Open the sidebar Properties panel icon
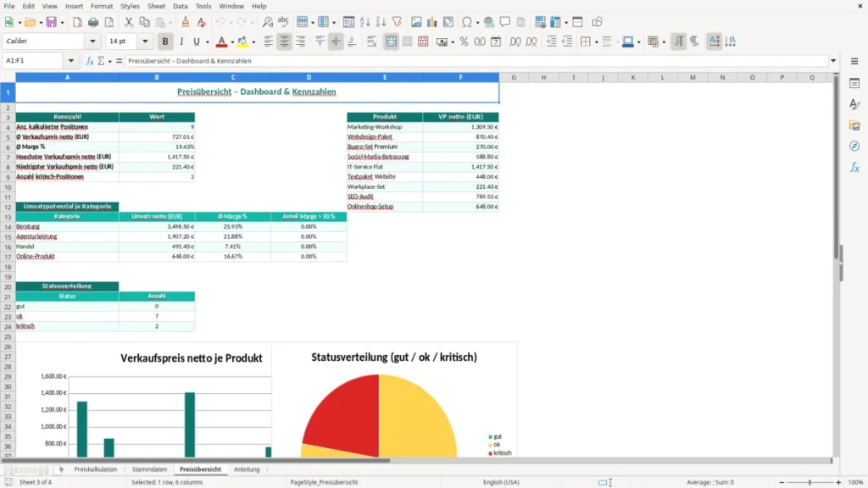The height and width of the screenshot is (488, 868). coord(854,83)
